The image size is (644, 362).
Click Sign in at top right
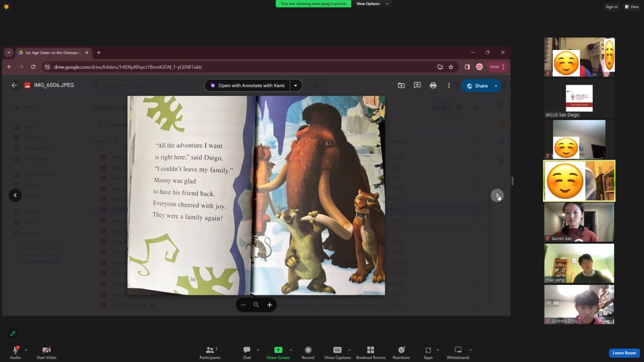pyautogui.click(x=611, y=7)
